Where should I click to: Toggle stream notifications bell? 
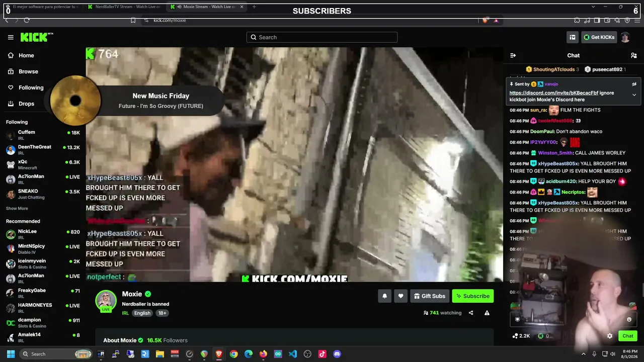tap(384, 296)
